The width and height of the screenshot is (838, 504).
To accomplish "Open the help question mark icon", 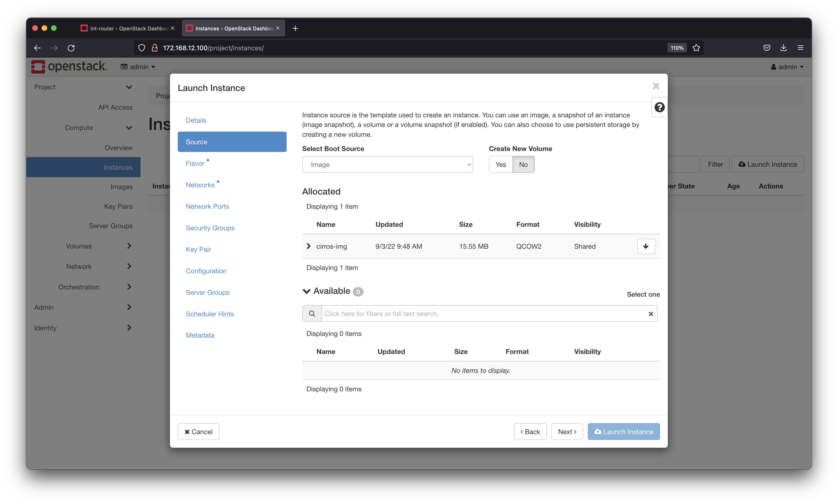I will point(659,107).
